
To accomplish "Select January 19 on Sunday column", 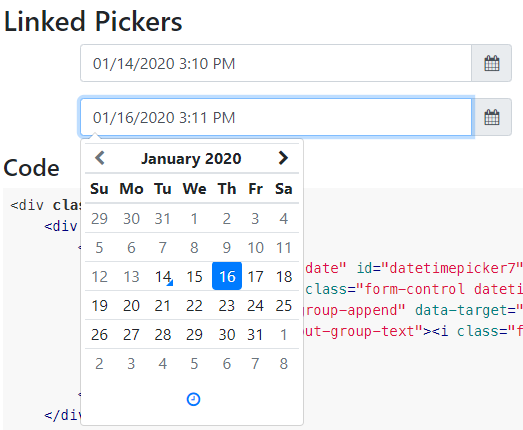I will (x=99, y=305).
